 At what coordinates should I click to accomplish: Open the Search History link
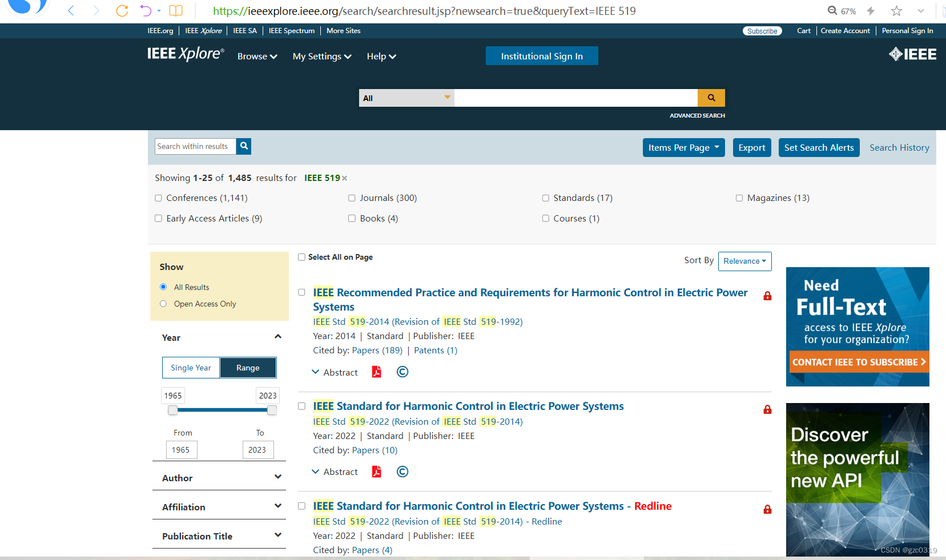point(899,147)
